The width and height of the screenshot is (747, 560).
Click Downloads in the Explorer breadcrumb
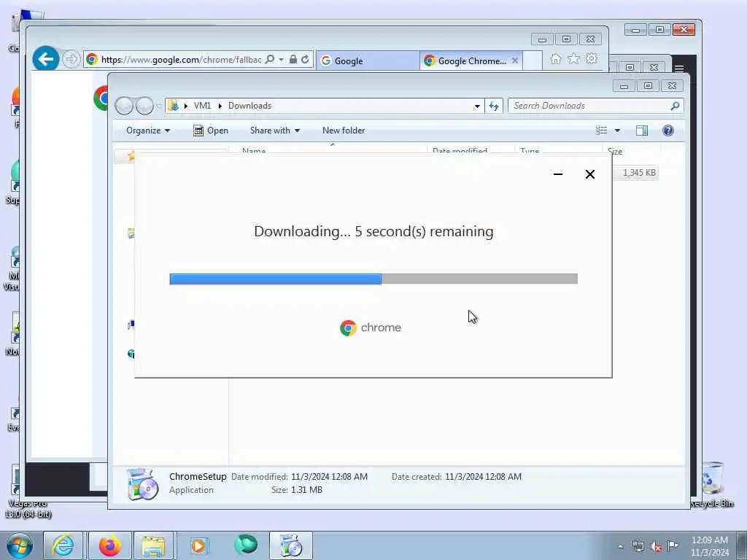[249, 106]
